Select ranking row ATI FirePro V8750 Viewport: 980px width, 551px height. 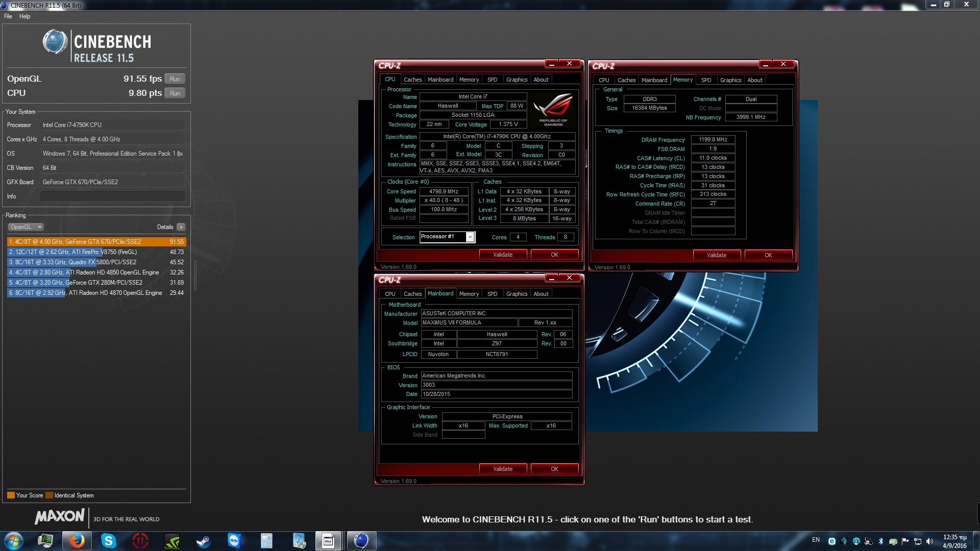point(96,252)
